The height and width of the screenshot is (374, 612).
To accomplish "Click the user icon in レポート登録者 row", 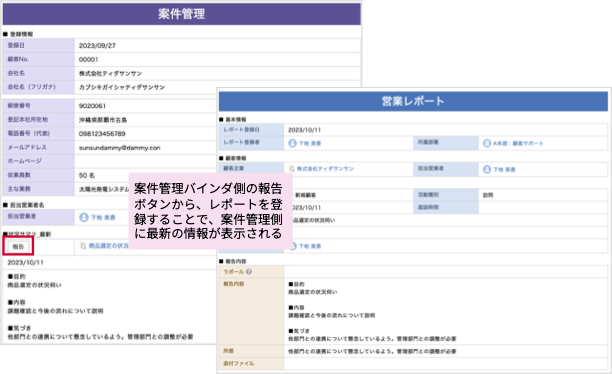I will click(x=292, y=143).
